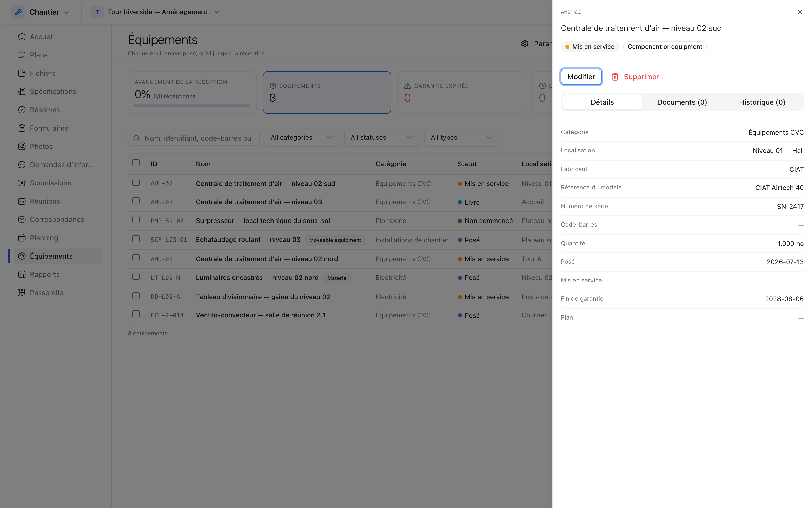
Task: Close the AHU-02 detail panel
Action: (x=800, y=12)
